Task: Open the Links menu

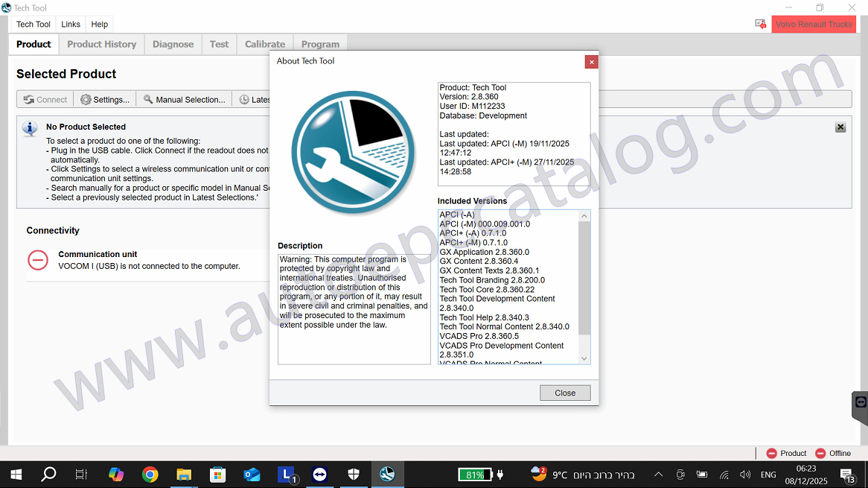Action: click(71, 25)
